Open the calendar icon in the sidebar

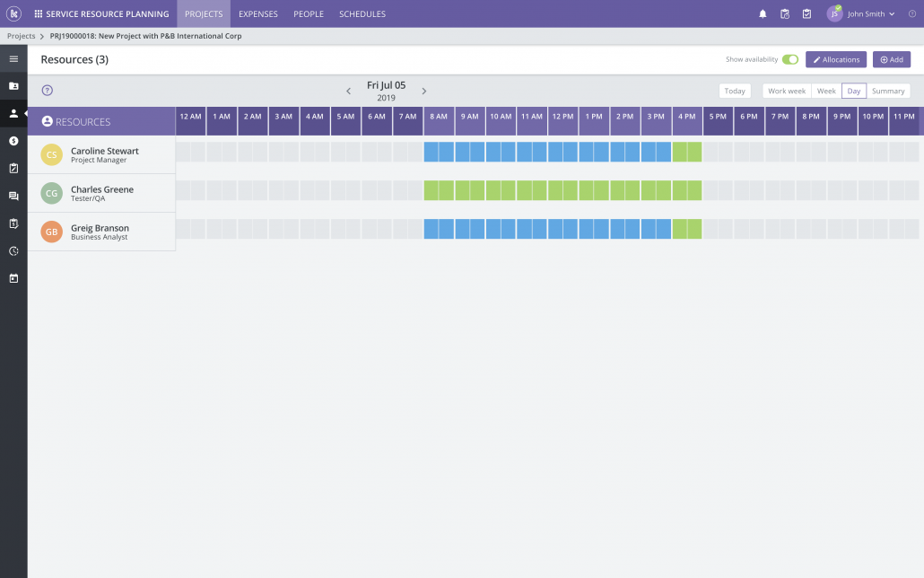(13, 278)
